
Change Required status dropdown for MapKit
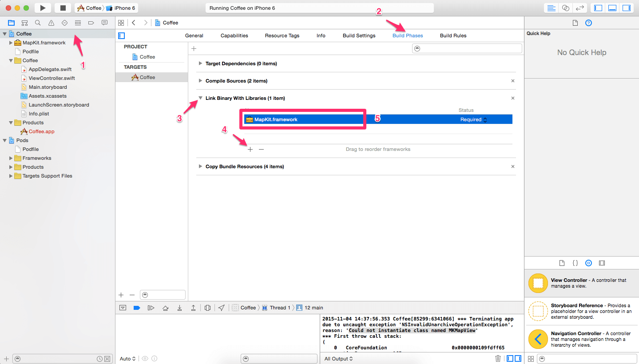(473, 119)
